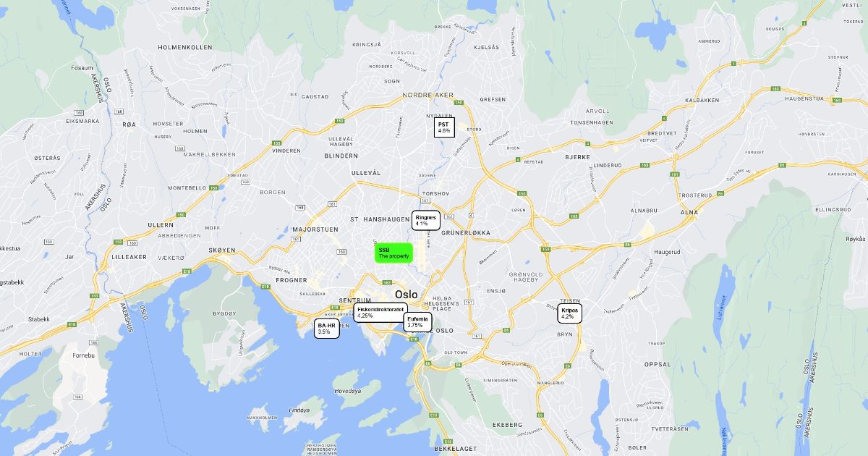Screen dimensions: 868x456
Task: Open the BA-HR 3.5% marker
Action: (x=327, y=329)
